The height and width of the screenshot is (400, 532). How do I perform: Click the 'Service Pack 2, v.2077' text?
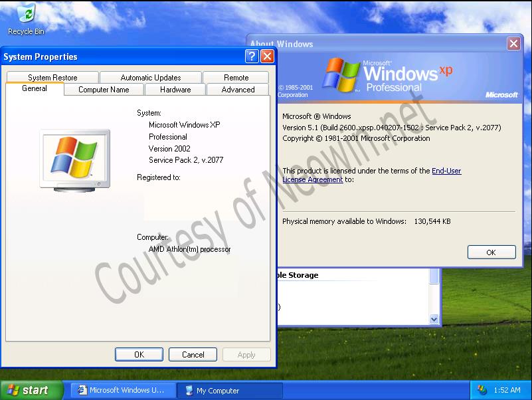point(186,160)
